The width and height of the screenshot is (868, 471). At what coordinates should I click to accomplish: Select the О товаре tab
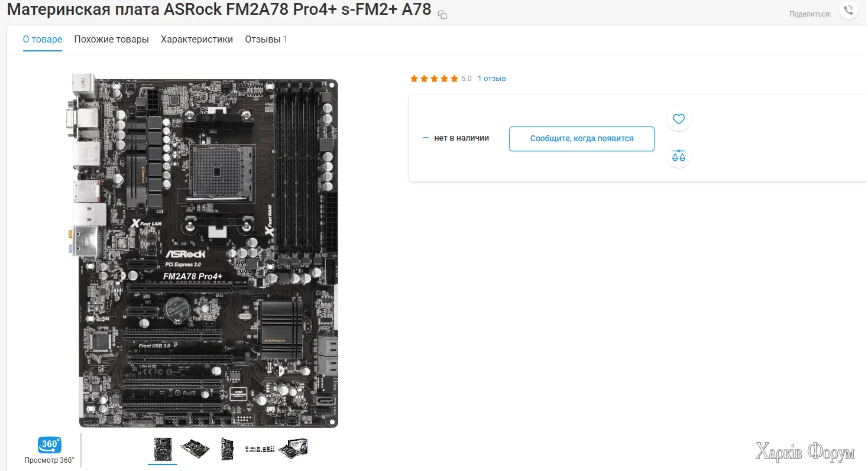pyautogui.click(x=43, y=40)
